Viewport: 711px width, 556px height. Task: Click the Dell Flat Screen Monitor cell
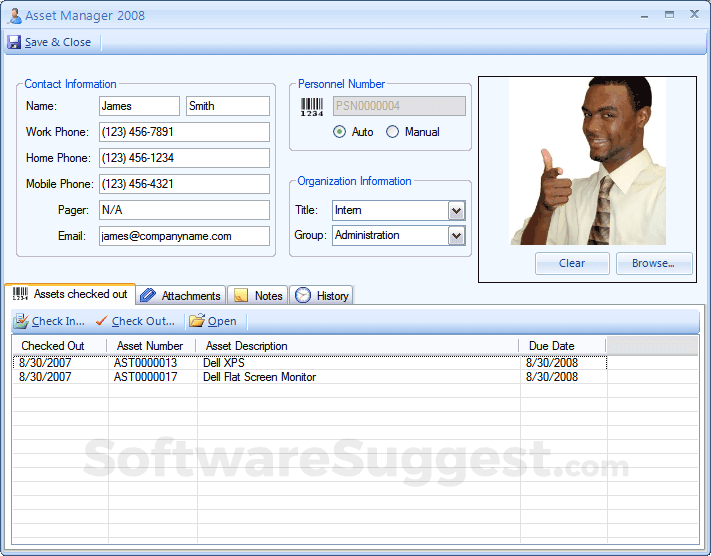tap(359, 377)
